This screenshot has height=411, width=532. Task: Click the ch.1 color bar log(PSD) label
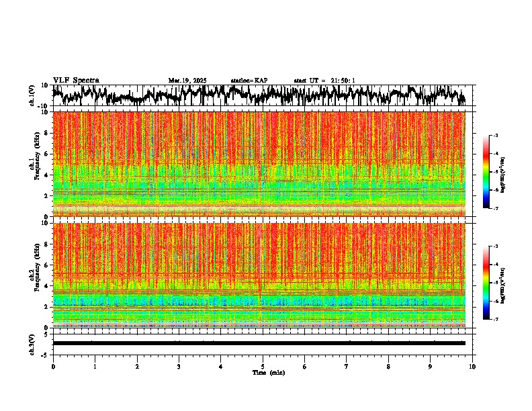pos(503,175)
